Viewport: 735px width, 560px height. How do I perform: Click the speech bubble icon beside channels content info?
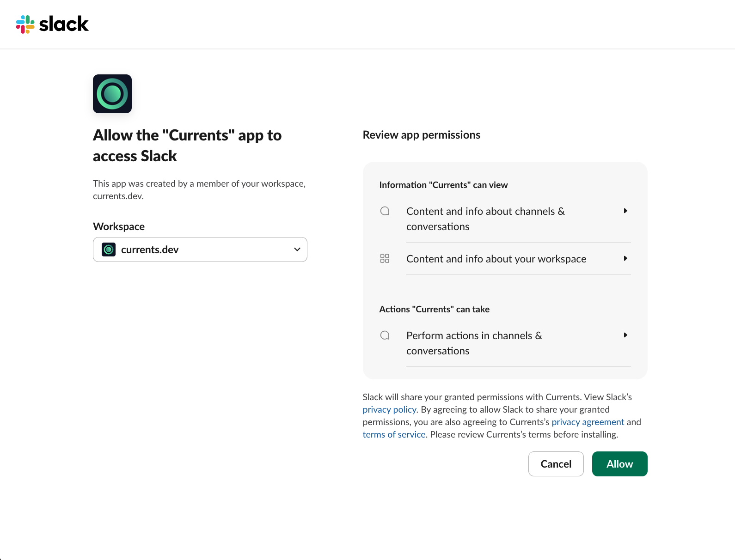tap(385, 211)
